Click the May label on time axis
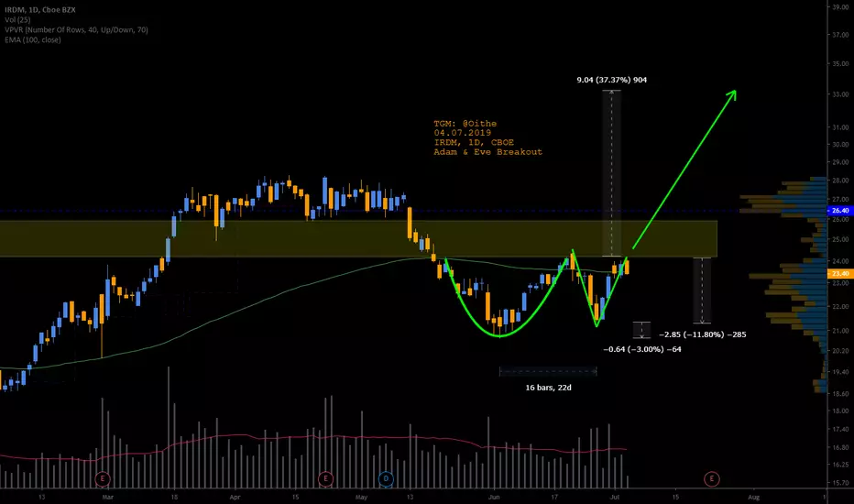This screenshot has height=504, width=854. (x=361, y=497)
